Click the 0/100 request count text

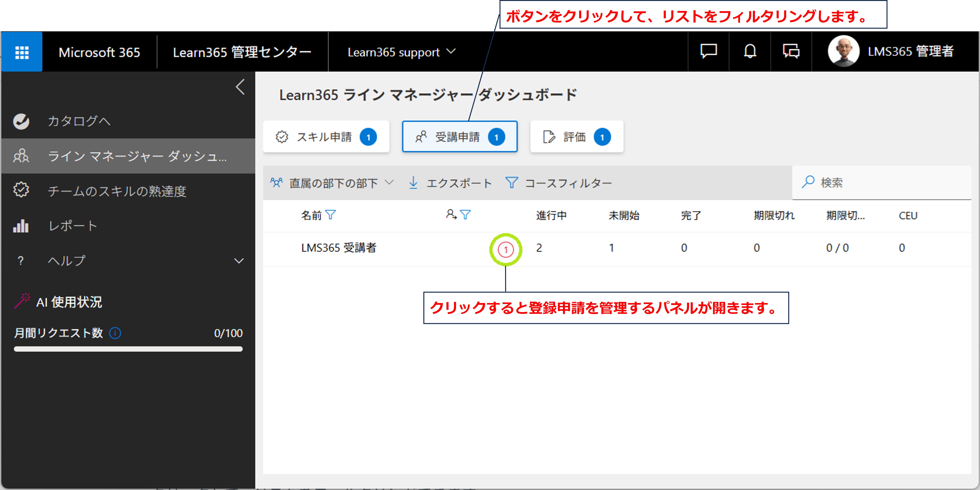tap(228, 333)
